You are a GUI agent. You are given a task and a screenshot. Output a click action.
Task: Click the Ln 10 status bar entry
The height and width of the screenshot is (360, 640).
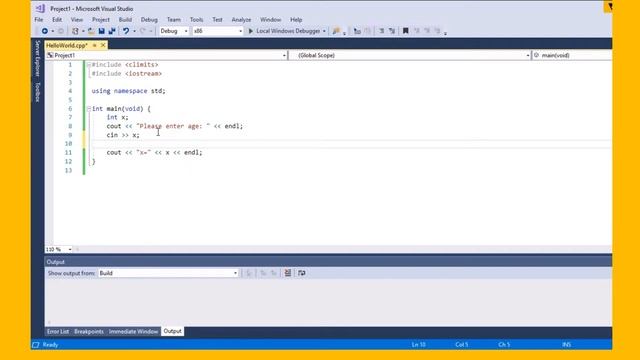[x=418, y=345]
